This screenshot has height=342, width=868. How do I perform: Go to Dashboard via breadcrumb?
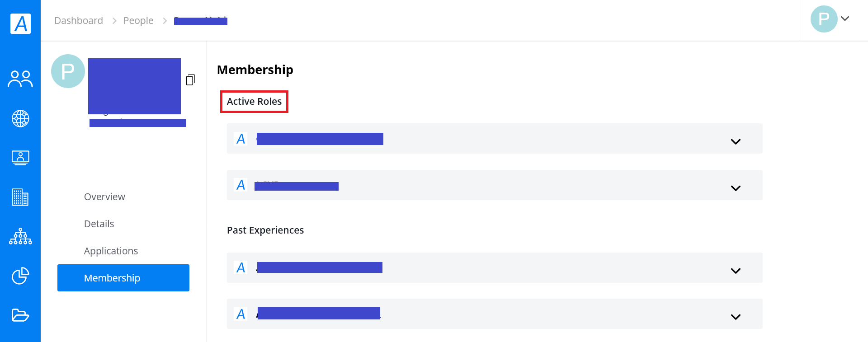[x=79, y=20]
